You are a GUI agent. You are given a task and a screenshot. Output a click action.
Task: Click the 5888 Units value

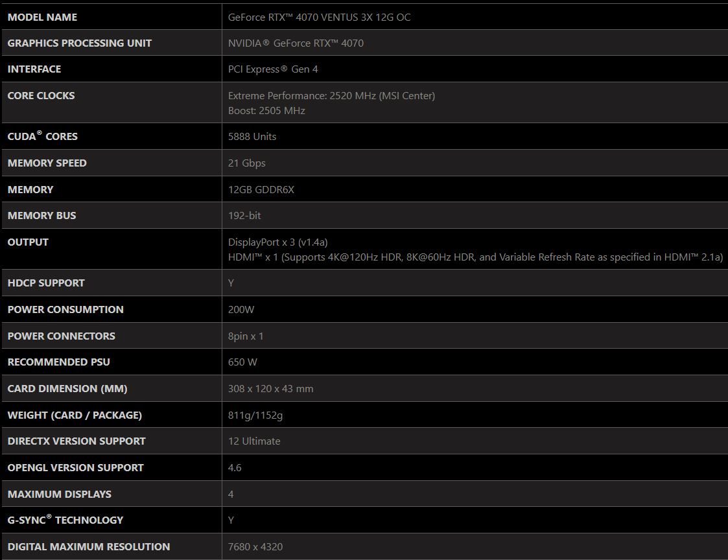252,137
